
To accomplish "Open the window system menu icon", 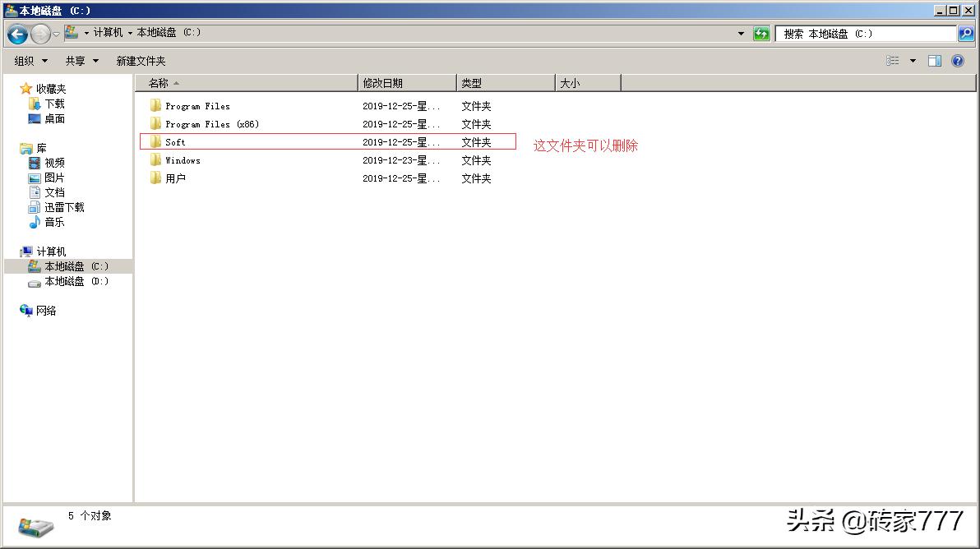I will [x=11, y=10].
